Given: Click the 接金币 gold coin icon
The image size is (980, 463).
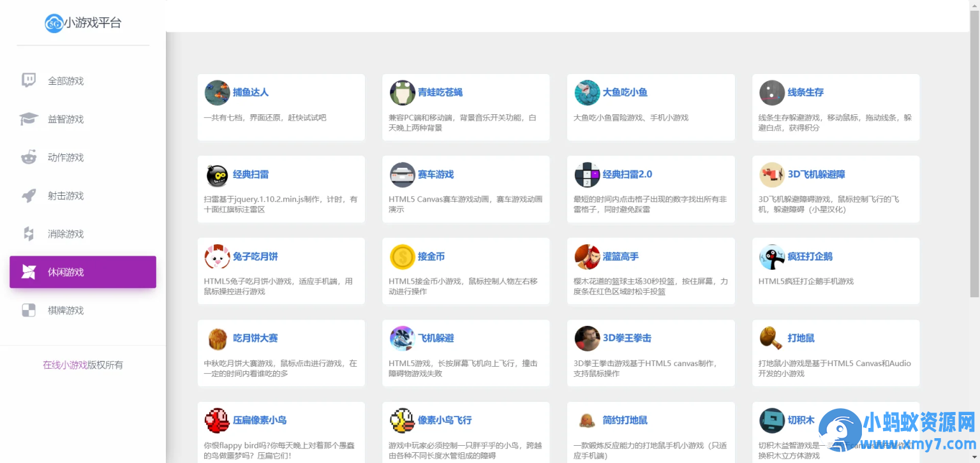Looking at the screenshot, I should click(x=402, y=256).
